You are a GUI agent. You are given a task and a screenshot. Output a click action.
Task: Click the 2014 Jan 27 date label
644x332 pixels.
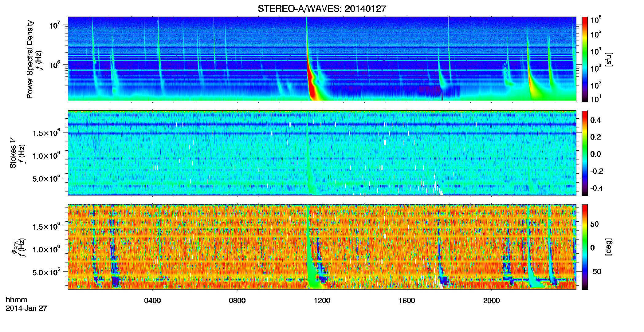[26, 308]
